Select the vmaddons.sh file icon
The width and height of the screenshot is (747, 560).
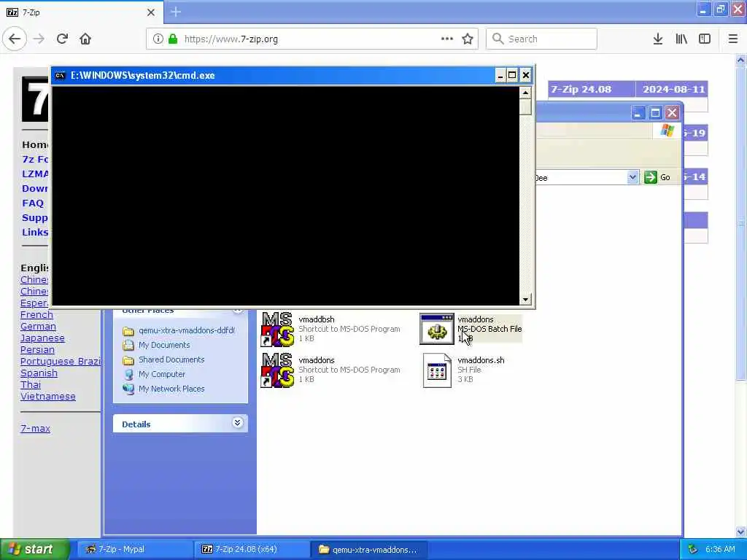point(438,370)
